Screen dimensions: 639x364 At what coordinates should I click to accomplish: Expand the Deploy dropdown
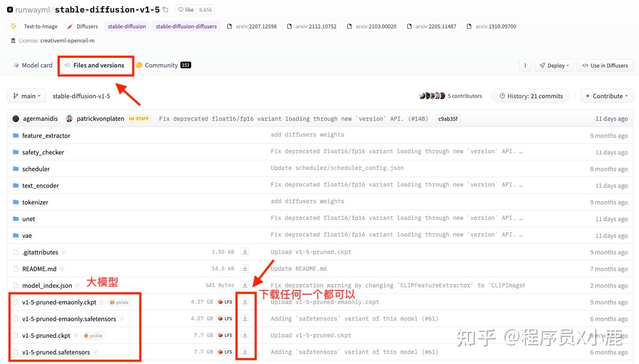click(x=554, y=65)
